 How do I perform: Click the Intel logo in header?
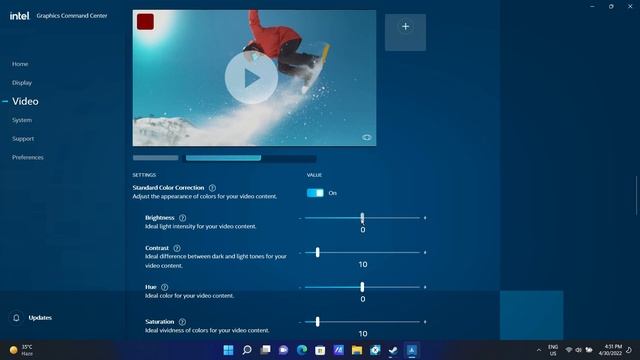point(20,16)
